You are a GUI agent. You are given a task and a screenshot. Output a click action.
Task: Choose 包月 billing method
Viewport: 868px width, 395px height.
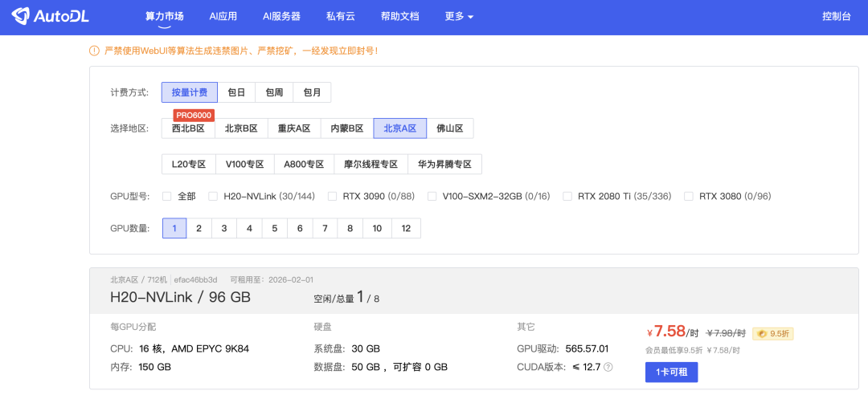pyautogui.click(x=312, y=92)
